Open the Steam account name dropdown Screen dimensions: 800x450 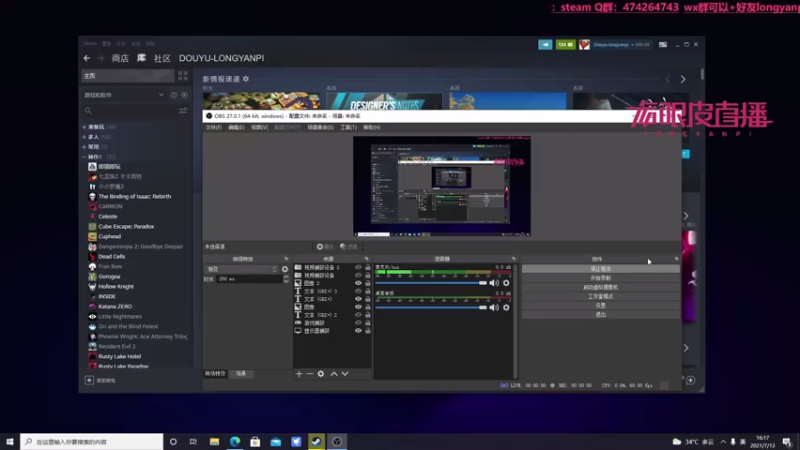[621, 45]
